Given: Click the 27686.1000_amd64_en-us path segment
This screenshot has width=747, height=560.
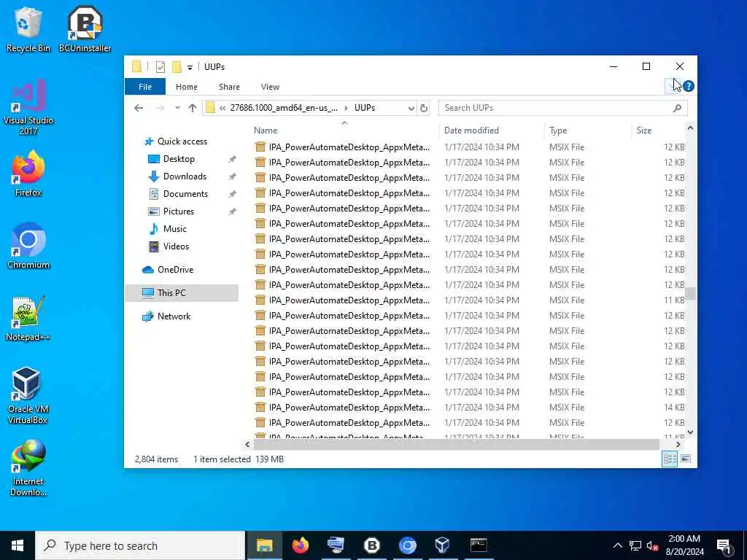Looking at the screenshot, I should coord(284,108).
